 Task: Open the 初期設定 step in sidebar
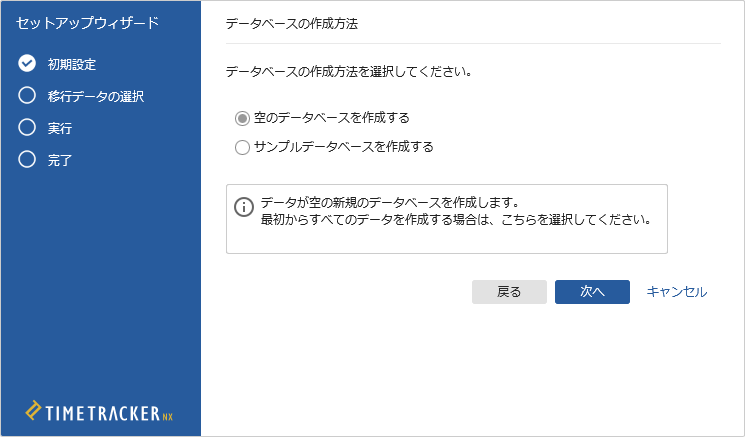72,64
